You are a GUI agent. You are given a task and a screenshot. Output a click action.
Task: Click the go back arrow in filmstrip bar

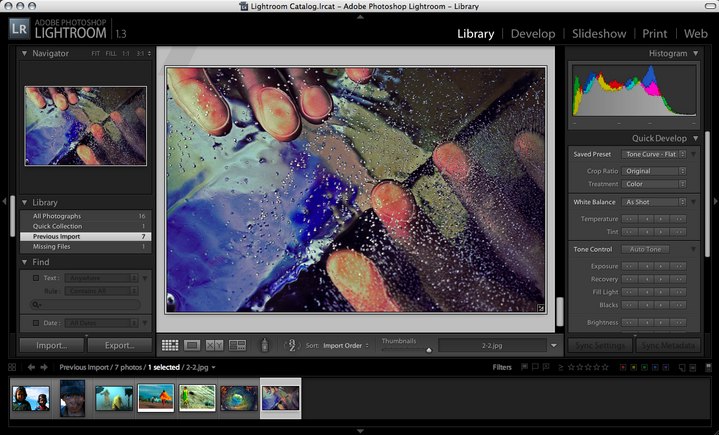[x=30, y=367]
